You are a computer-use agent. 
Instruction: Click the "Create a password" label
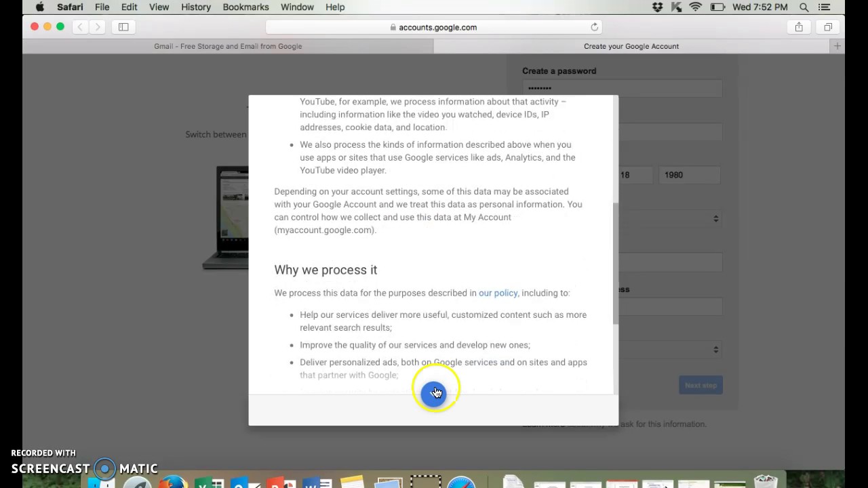[x=559, y=70]
